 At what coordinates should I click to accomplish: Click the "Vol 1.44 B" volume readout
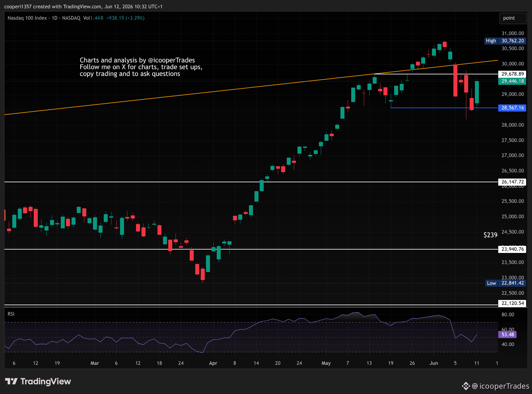(x=93, y=18)
